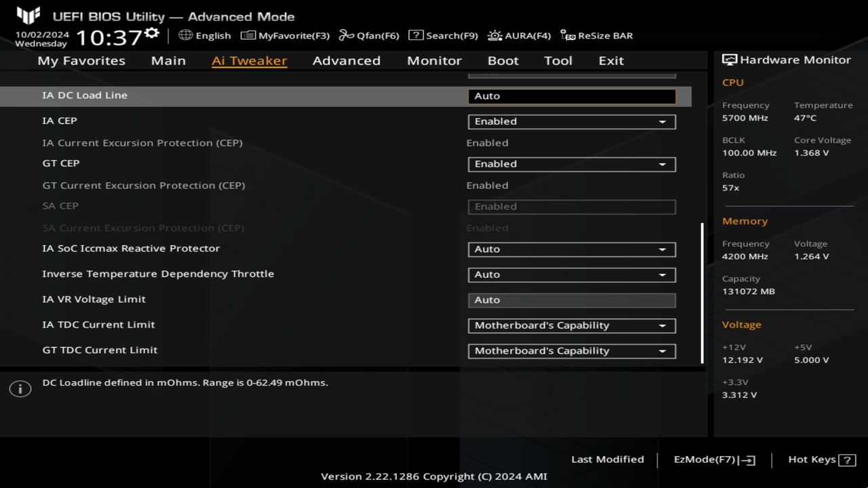Click the Search question-mark icon

[416, 35]
